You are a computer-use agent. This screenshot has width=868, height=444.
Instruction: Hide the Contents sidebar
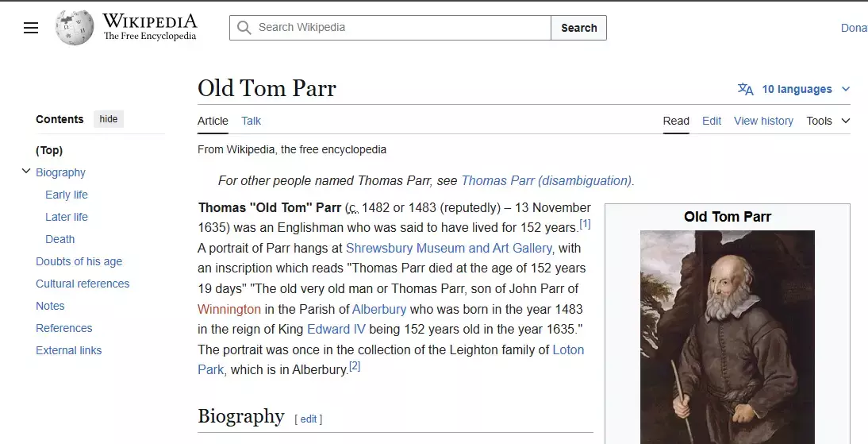point(109,119)
